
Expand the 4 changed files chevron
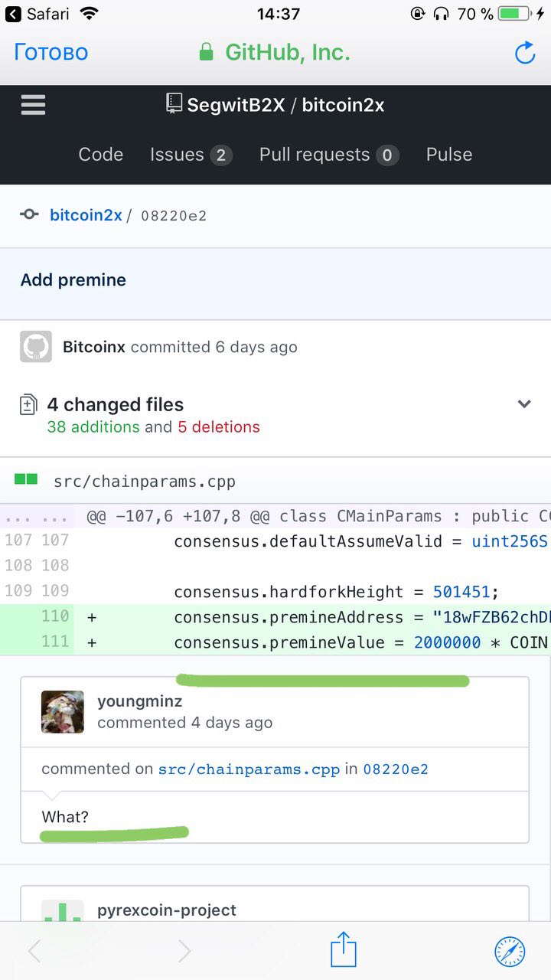(524, 404)
